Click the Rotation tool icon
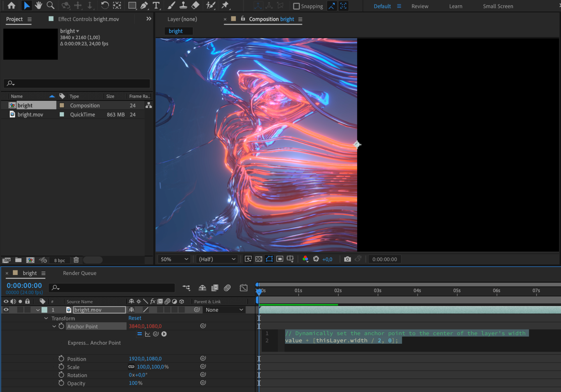This screenshot has height=392, width=561. point(105,5)
